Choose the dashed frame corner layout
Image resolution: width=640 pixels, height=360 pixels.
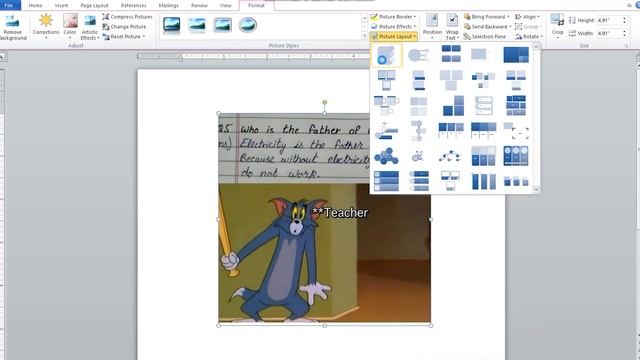516,131
